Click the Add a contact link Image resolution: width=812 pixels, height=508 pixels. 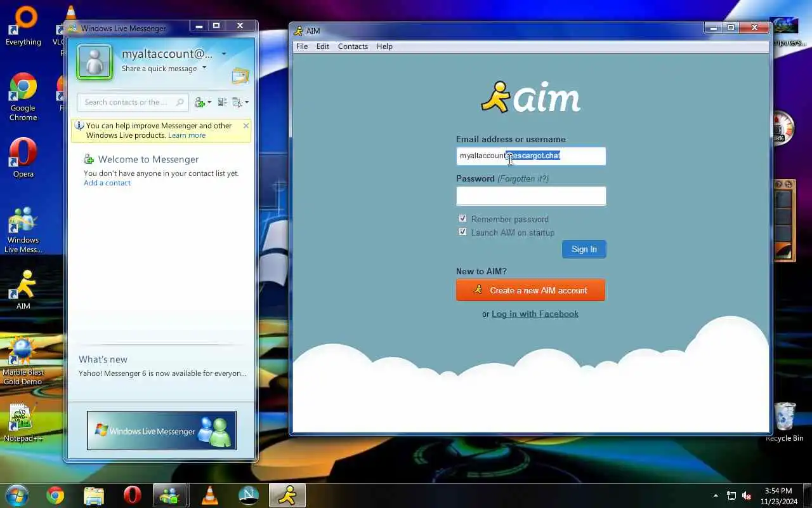tap(107, 183)
